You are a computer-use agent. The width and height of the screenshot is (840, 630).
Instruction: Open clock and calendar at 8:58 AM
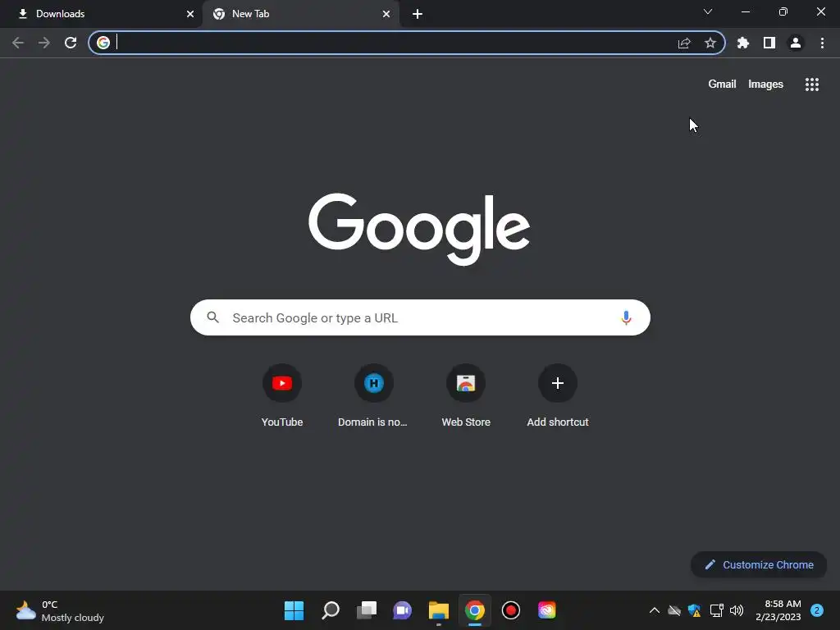tap(778, 610)
